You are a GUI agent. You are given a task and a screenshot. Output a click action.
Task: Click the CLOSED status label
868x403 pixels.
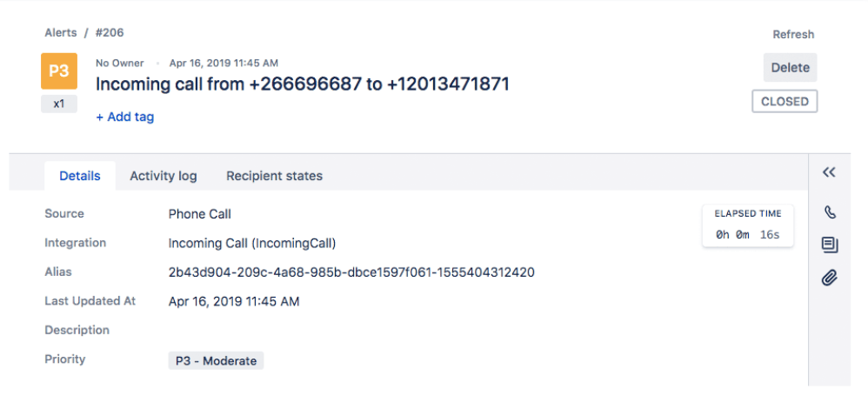[x=785, y=102]
